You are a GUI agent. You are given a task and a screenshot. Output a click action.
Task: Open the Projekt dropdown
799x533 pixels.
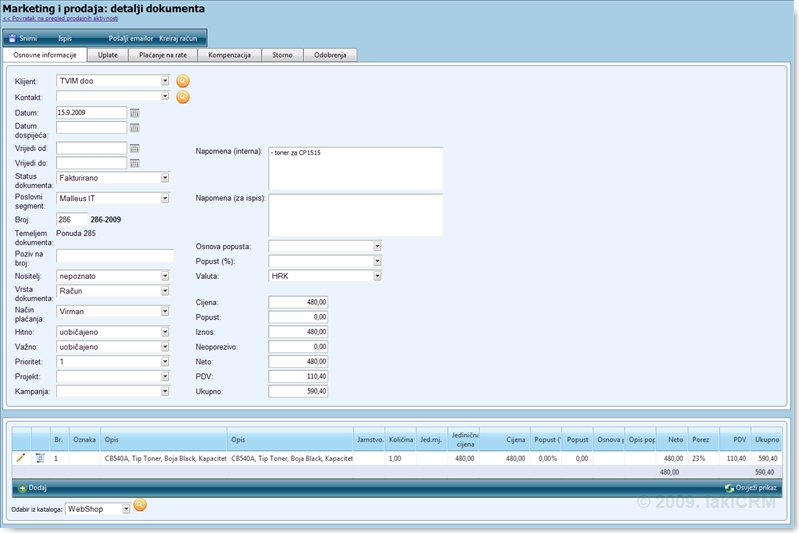165,377
